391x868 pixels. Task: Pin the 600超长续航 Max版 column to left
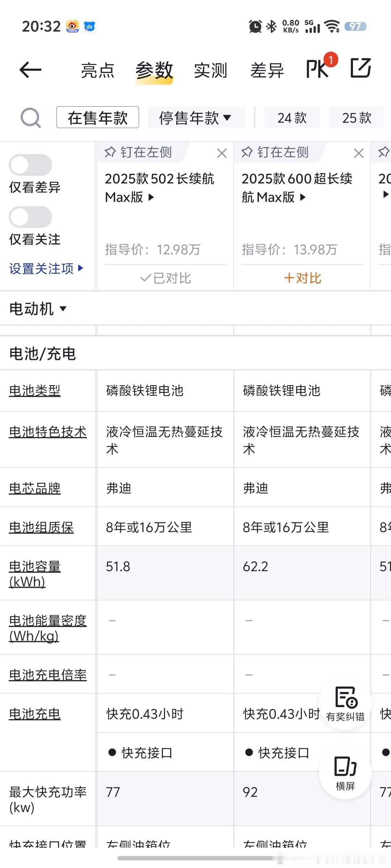[x=275, y=152]
